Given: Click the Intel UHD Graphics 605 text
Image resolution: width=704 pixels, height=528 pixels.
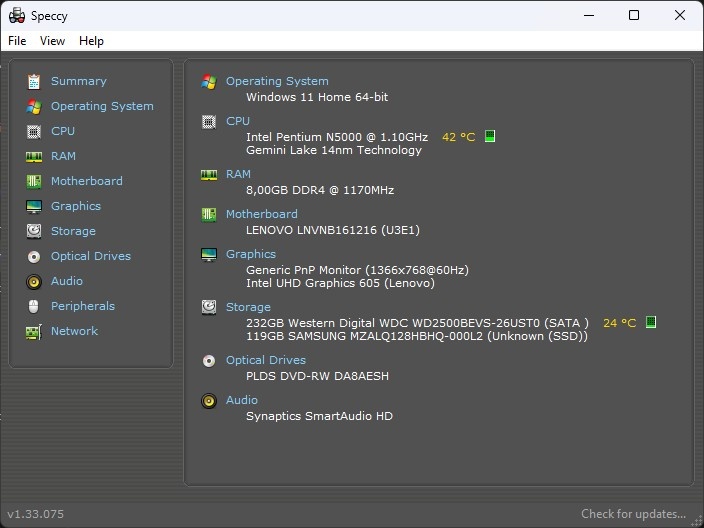Looking at the screenshot, I should pos(340,283).
